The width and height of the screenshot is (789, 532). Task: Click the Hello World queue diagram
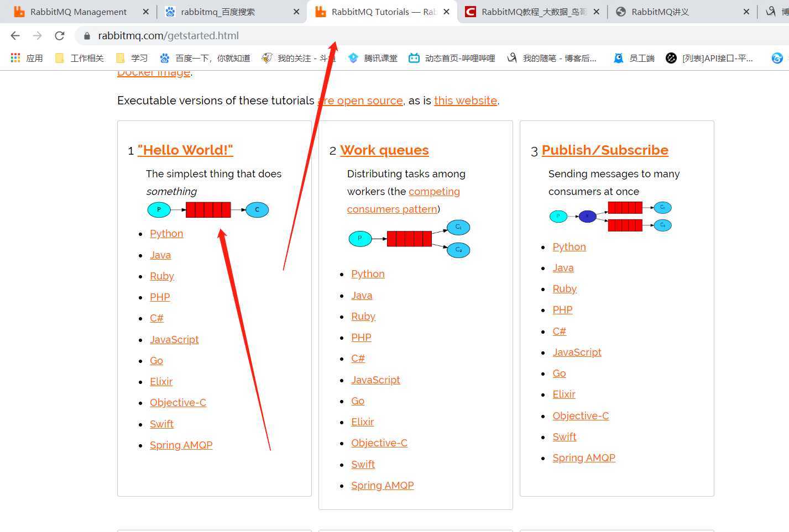(x=208, y=210)
